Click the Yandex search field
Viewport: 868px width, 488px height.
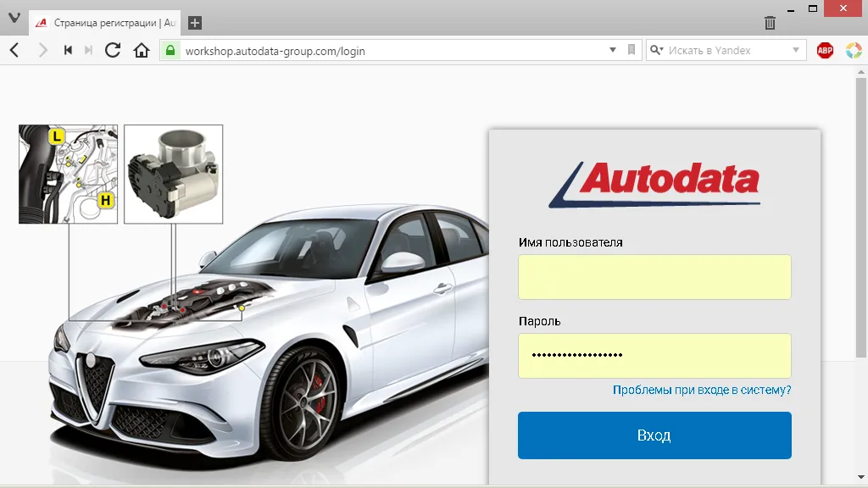click(x=728, y=50)
